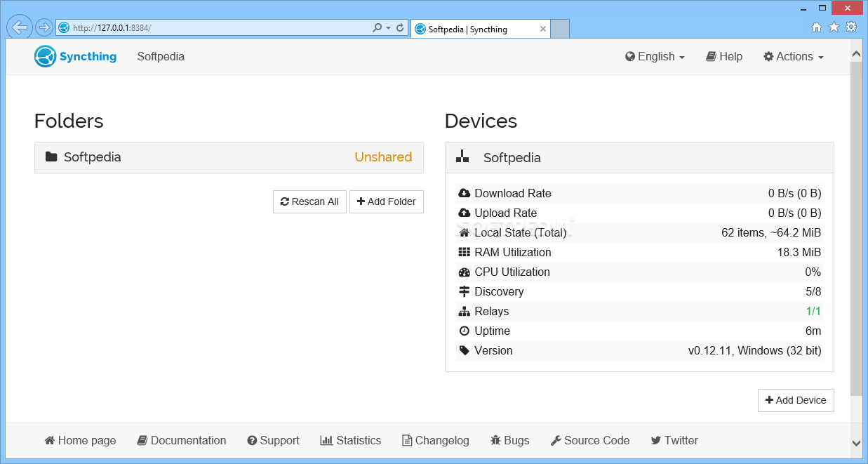Open browser favorites star icon
Viewport: 868px width, 464px height.
834,27
